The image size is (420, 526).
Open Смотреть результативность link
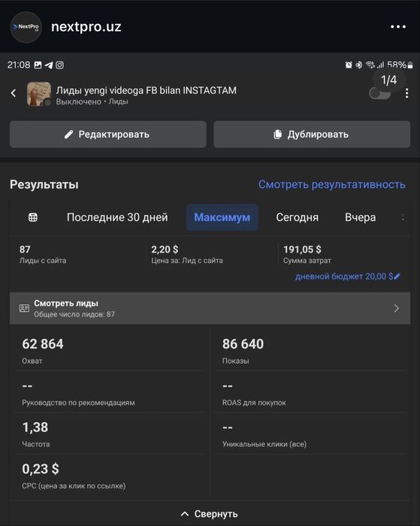332,185
